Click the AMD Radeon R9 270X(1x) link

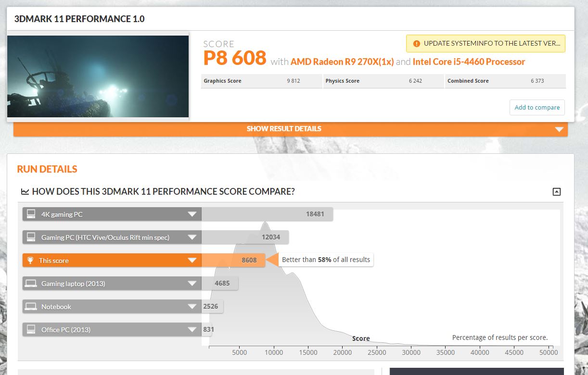pos(343,62)
